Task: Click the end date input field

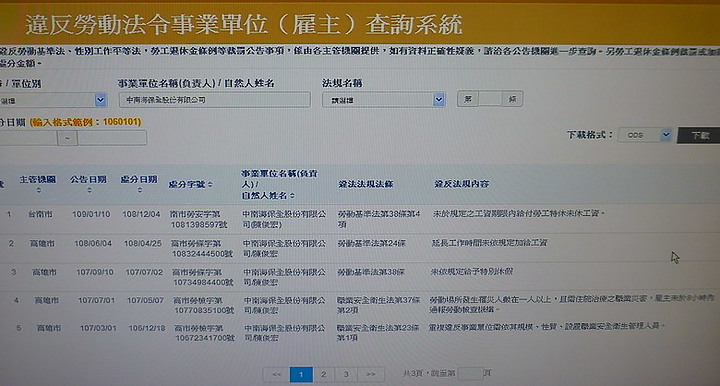Action: tap(112, 138)
